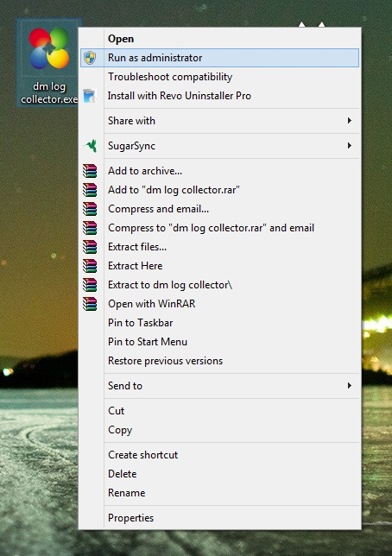Viewport: 392px width, 556px height.
Task: Click the UAC shield icon beside Run as administrator
Action: point(90,58)
